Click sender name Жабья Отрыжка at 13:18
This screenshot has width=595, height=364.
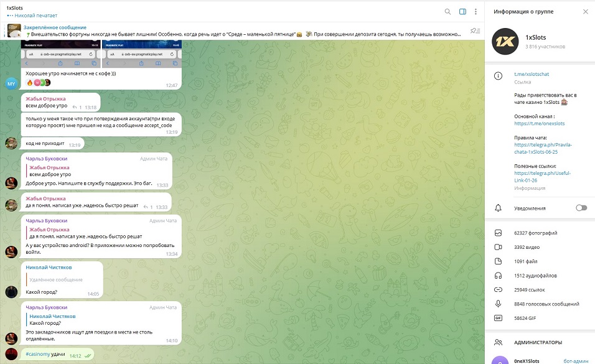[x=45, y=99]
